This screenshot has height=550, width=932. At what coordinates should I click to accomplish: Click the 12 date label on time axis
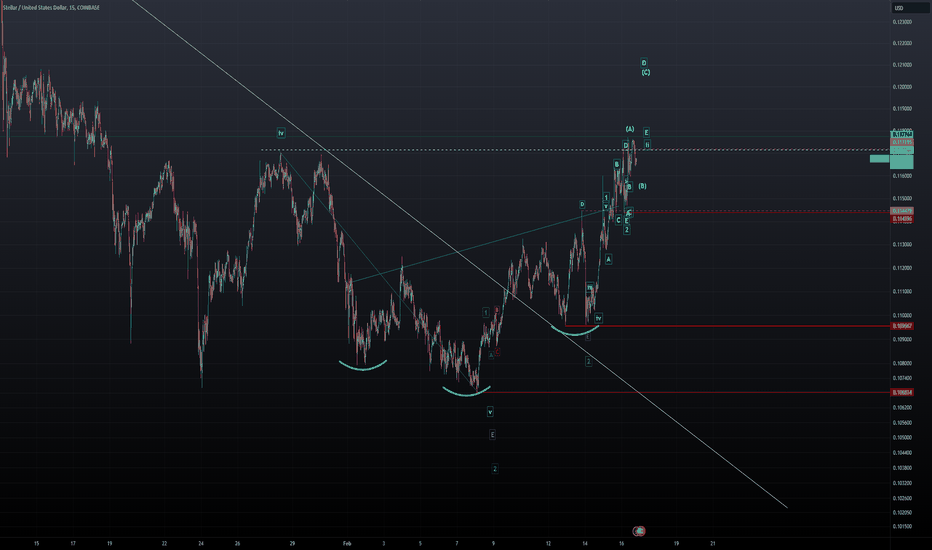(549, 543)
